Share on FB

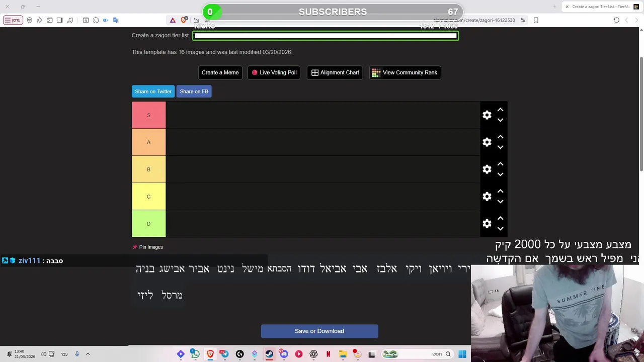[194, 92]
